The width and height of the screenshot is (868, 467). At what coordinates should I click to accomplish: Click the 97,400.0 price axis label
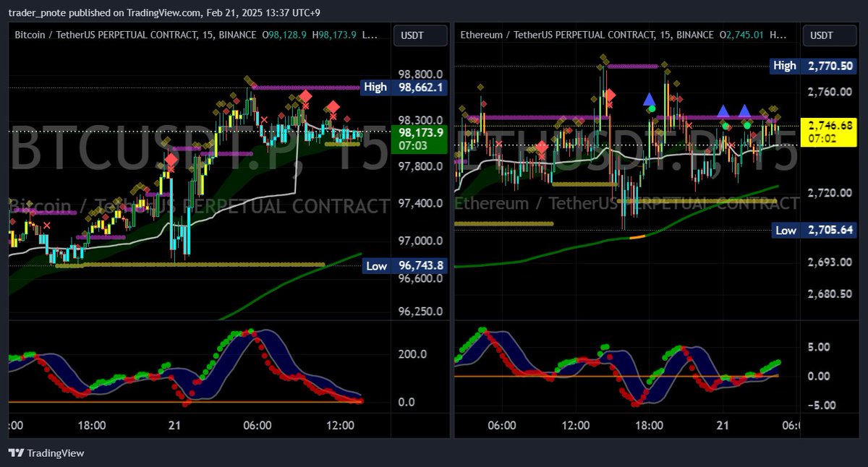coord(420,203)
